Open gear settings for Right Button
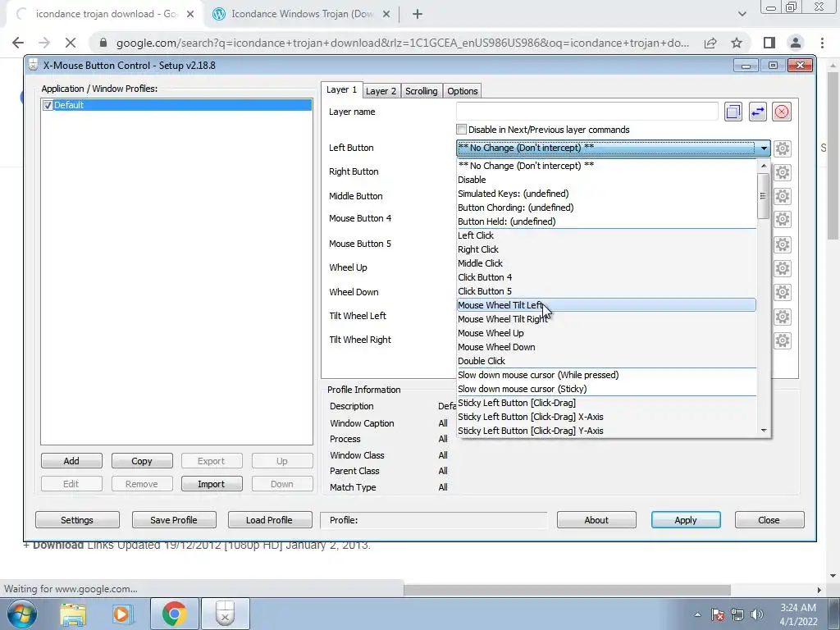840x630 pixels. [782, 172]
